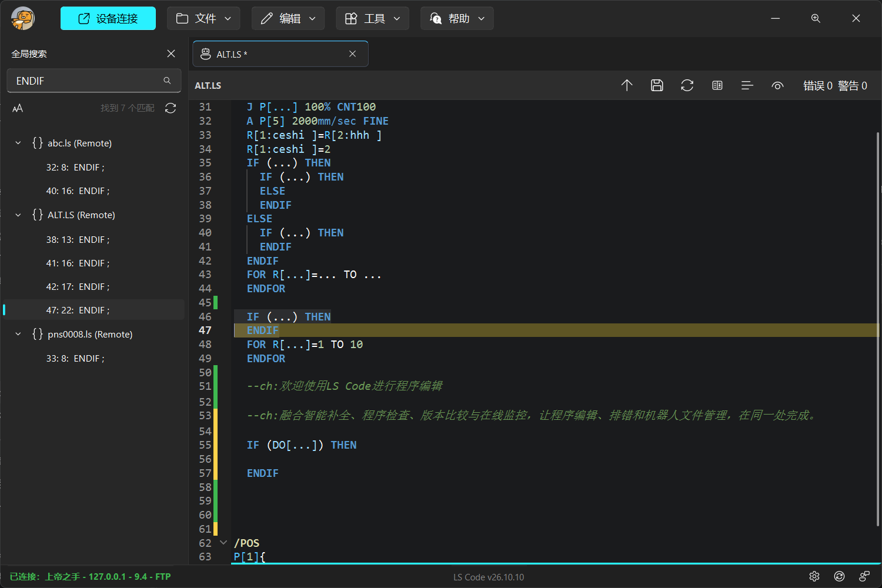Open settings gear in status bar

(814, 576)
